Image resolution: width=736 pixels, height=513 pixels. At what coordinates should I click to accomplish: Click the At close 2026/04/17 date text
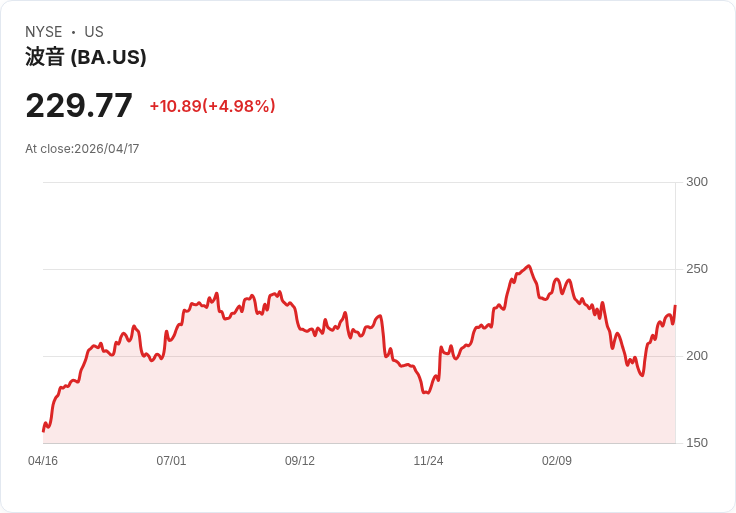point(82,149)
